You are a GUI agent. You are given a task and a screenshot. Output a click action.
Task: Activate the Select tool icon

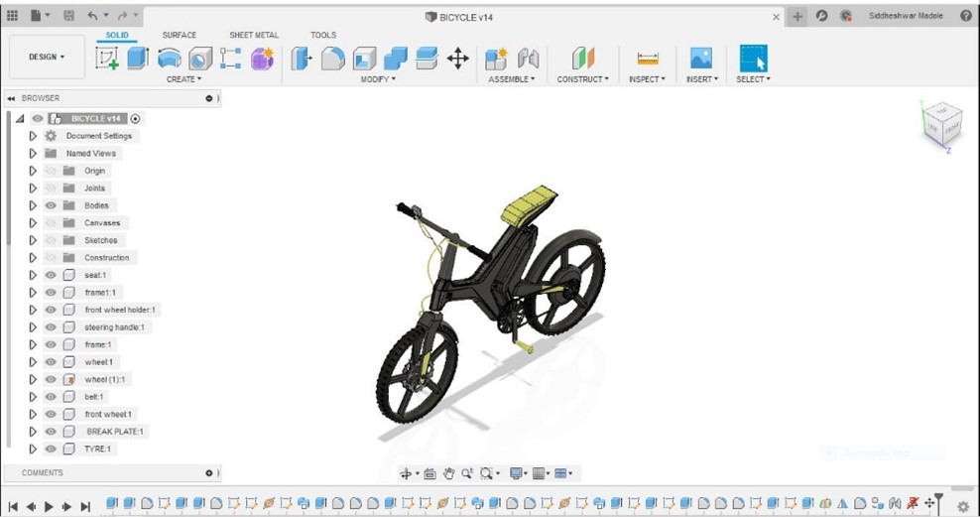pos(753,59)
